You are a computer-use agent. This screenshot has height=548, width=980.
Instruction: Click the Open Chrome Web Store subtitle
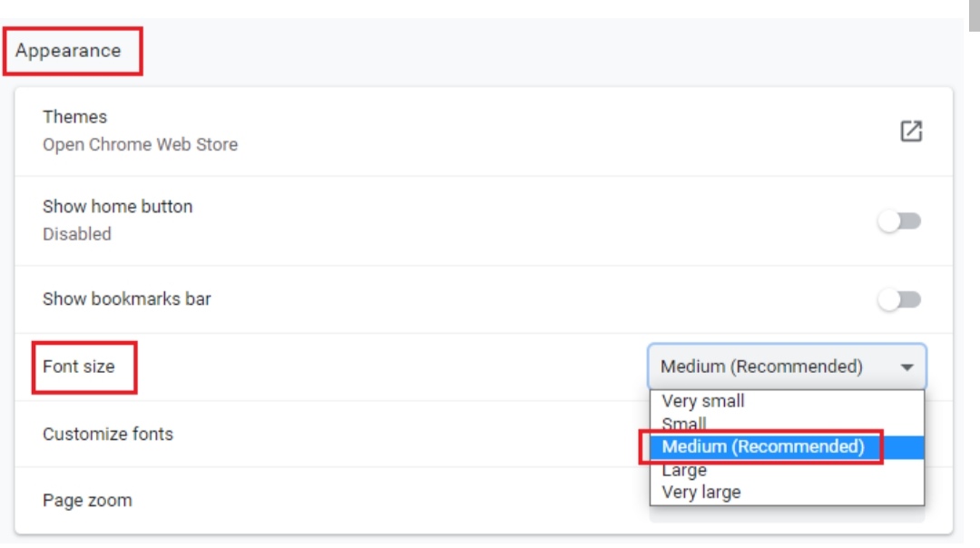pyautogui.click(x=140, y=144)
